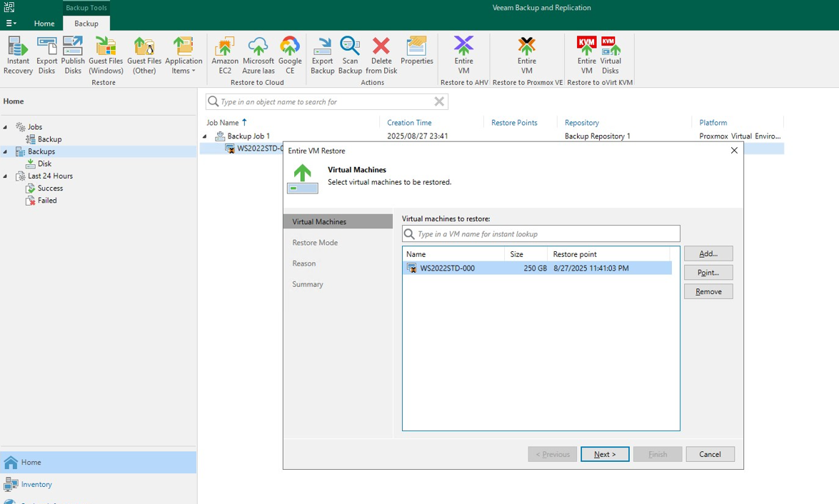Select Jobs node in the tree
Screen dimensions: 839x504
35,127
